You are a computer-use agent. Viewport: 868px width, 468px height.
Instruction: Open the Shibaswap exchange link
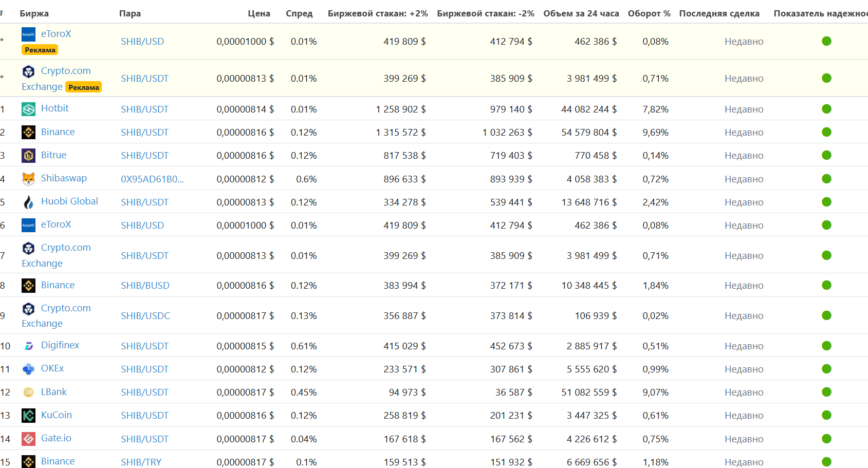click(64, 178)
